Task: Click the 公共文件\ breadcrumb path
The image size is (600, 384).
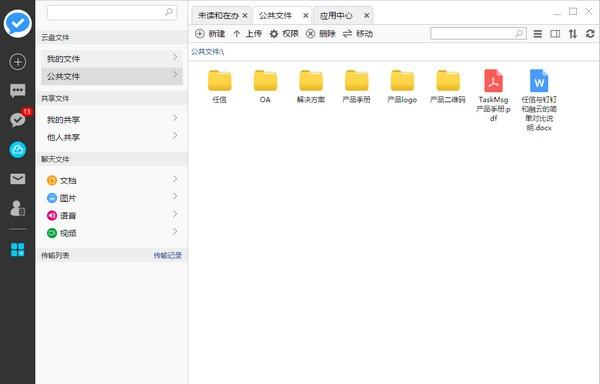Action: coord(208,52)
